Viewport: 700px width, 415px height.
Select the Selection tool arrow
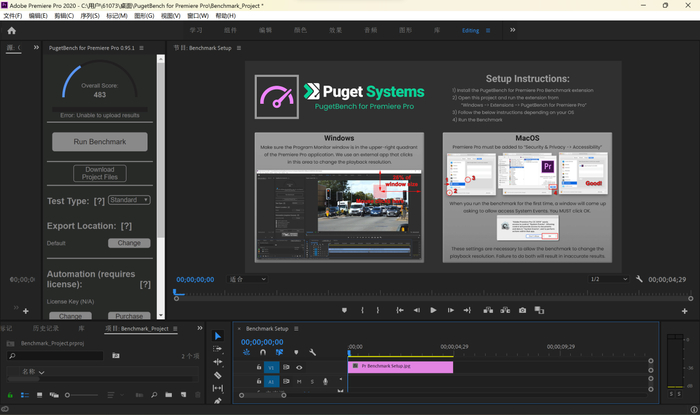(x=218, y=335)
